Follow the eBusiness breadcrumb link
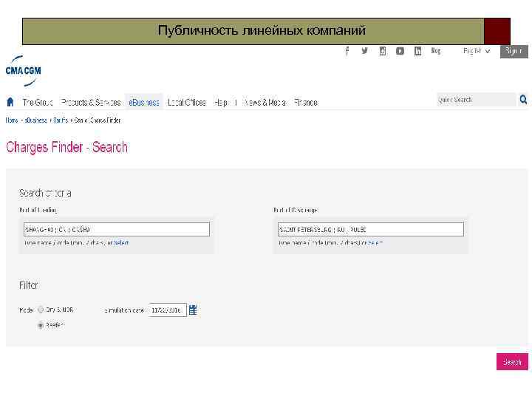The image size is (532, 399). (x=36, y=120)
